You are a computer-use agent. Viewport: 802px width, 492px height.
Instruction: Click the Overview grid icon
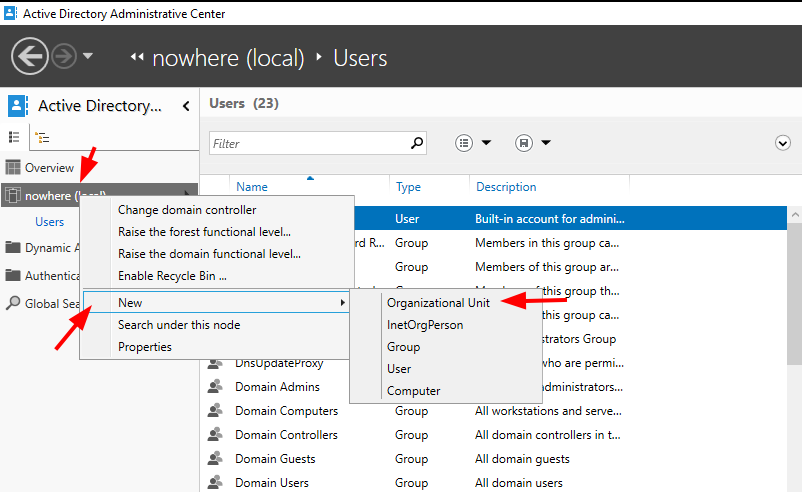click(x=13, y=167)
